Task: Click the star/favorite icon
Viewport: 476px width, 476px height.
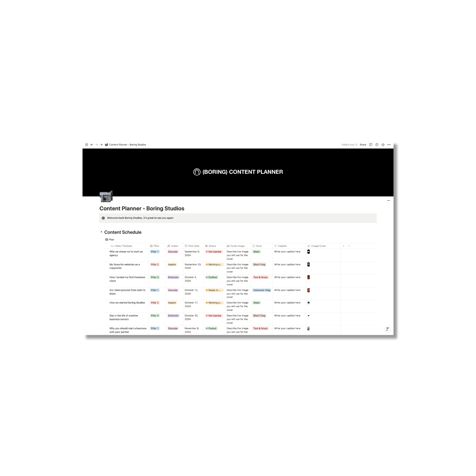Action: pyautogui.click(x=383, y=144)
